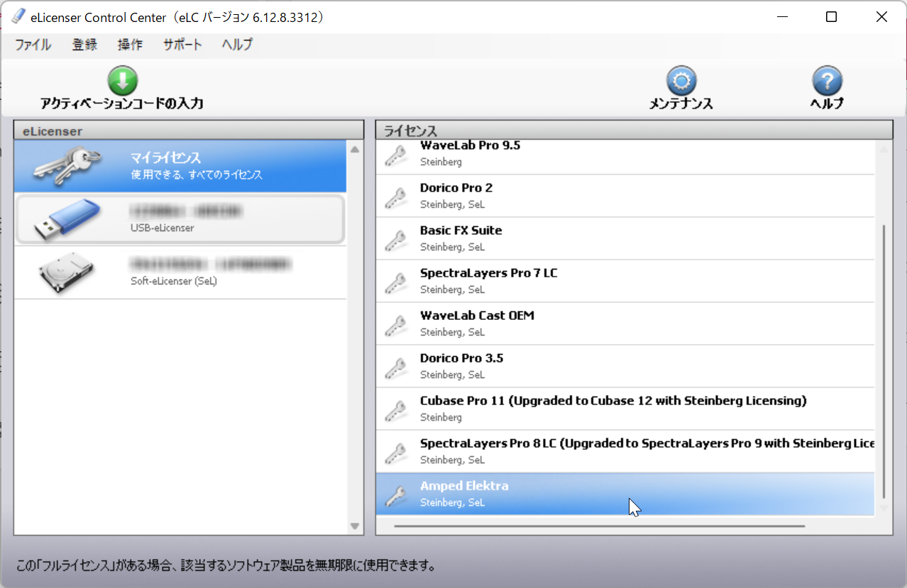
Task: Click the ヘルプ toolbar button label
Action: [827, 104]
